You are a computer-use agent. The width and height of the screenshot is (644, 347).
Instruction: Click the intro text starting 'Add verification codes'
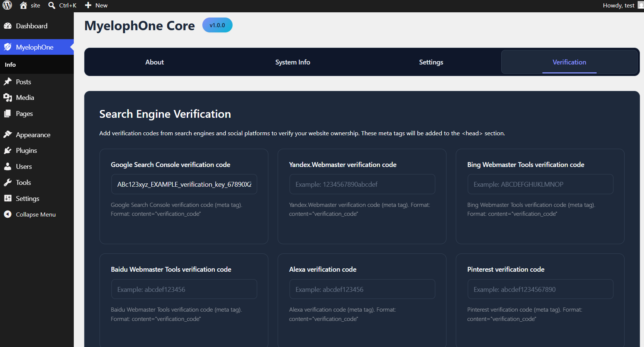click(x=302, y=133)
